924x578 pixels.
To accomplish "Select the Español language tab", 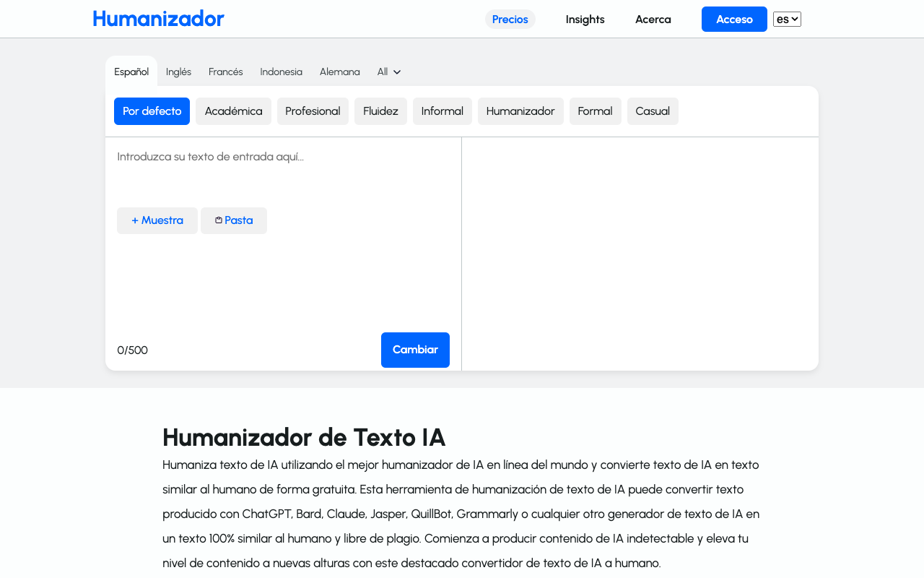I will [131, 72].
